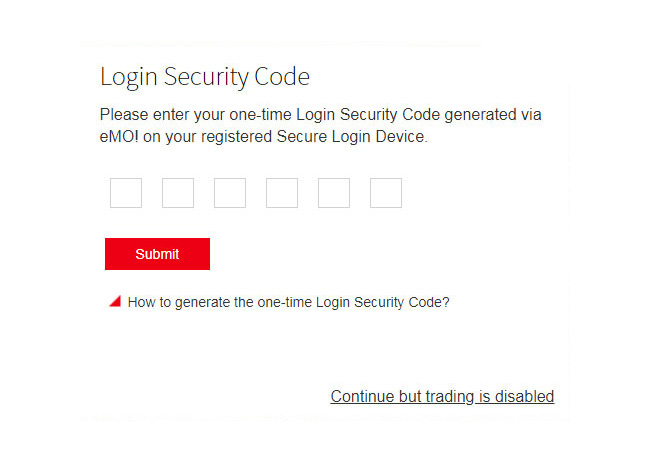
Task: Toggle the disclosure triangle beside the help question
Action: click(115, 301)
